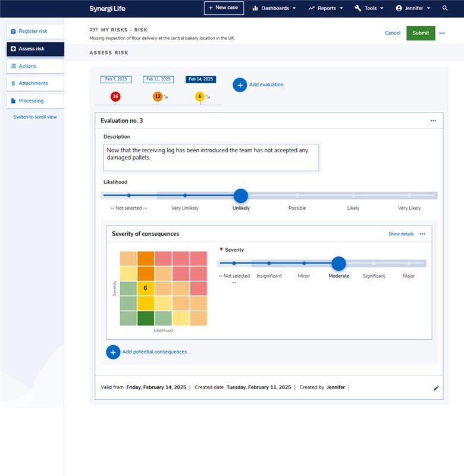
Task: Click the search magnifier icon
Action: click(445, 8)
